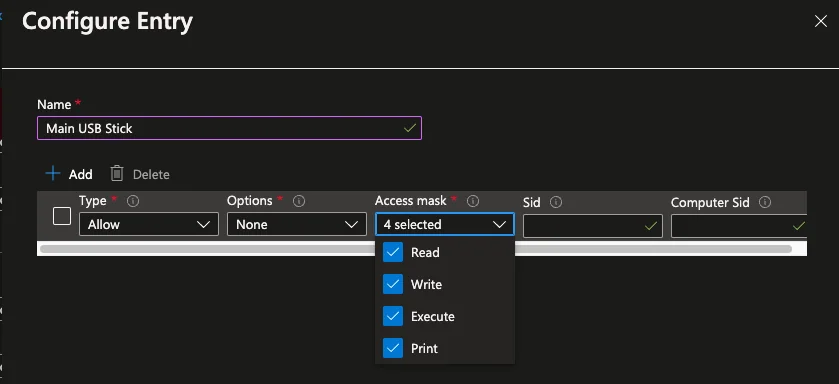
Task: Click the chevron arrow of Options dropdown
Action: click(352, 225)
